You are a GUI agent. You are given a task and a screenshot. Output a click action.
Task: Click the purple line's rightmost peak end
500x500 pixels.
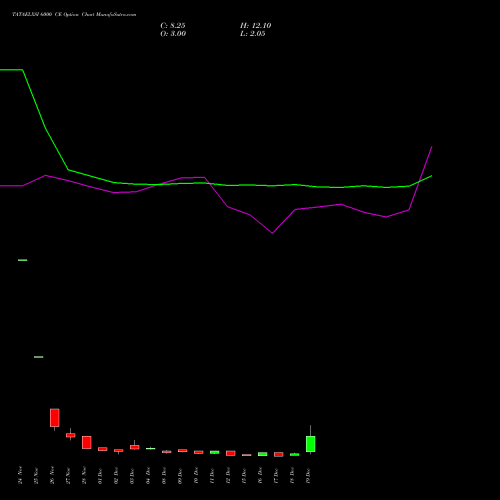click(432, 147)
